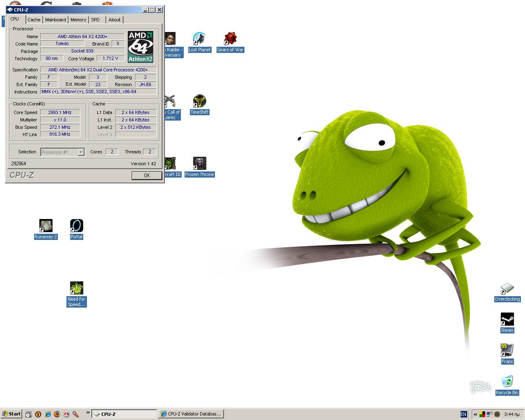
Task: Open the Runaway 2 desktop shortcut
Action: click(x=46, y=230)
